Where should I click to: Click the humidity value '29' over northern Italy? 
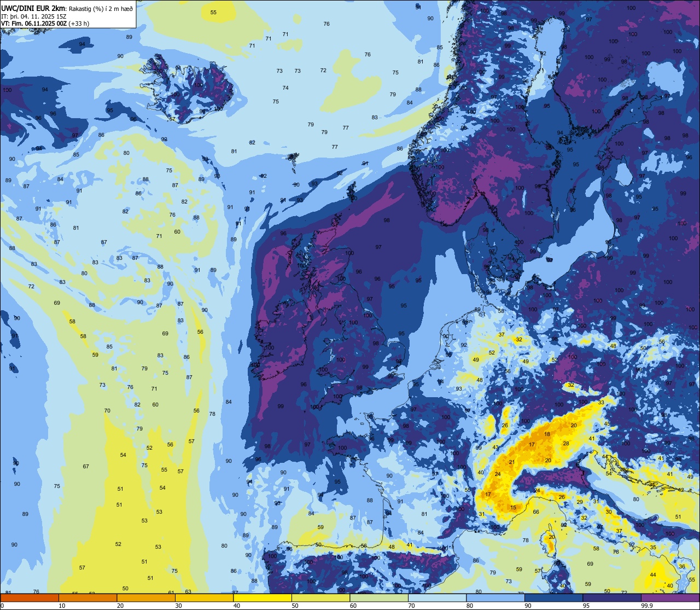(x=580, y=502)
